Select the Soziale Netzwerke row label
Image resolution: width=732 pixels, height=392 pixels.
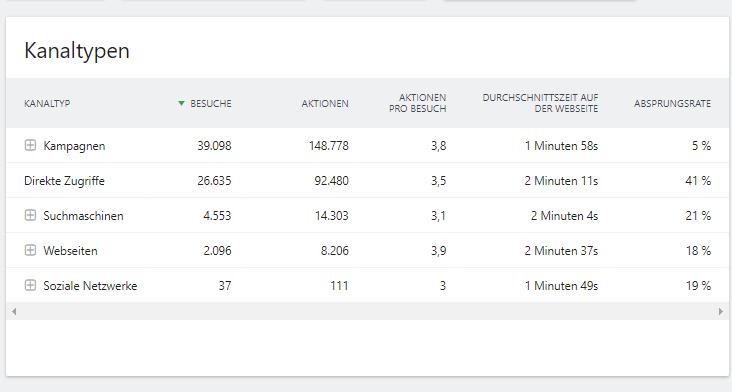coord(91,286)
